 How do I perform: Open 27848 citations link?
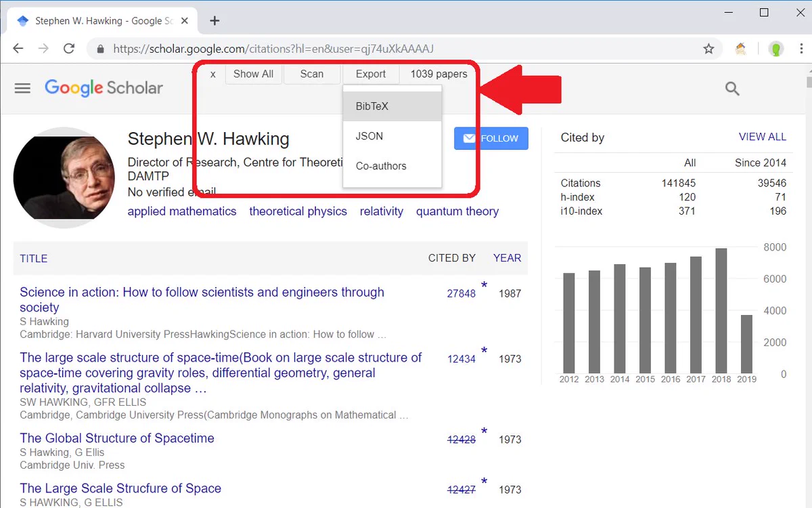pos(461,294)
